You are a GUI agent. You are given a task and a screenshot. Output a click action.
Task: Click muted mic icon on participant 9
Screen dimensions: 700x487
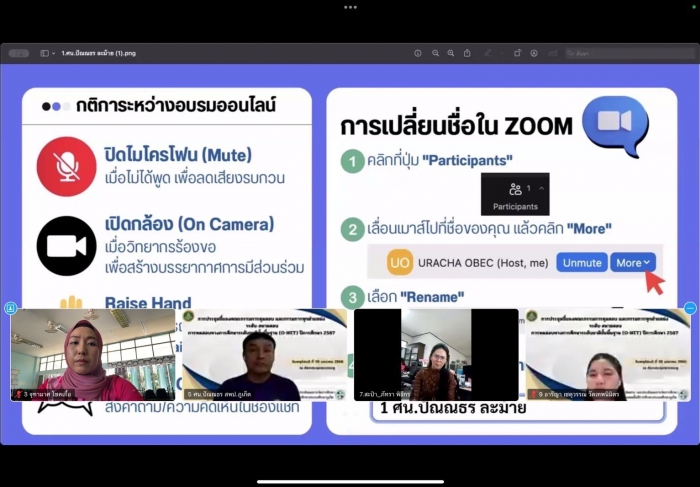(533, 394)
